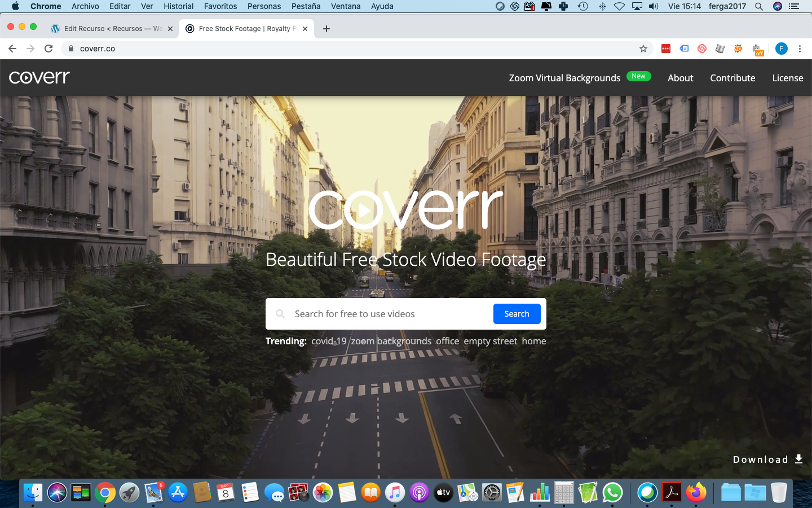
Task: Open new browser tab with plus
Action: (326, 29)
